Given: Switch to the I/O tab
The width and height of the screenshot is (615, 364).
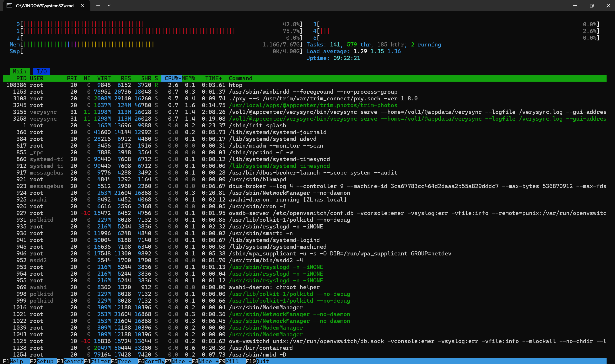Looking at the screenshot, I should [41, 71].
